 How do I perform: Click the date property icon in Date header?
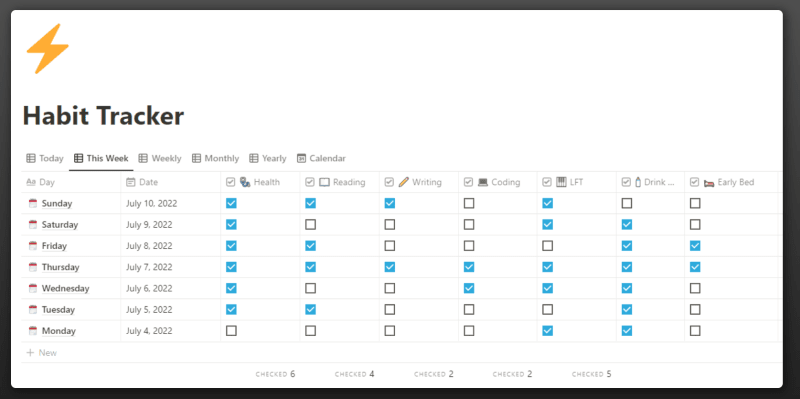131,182
